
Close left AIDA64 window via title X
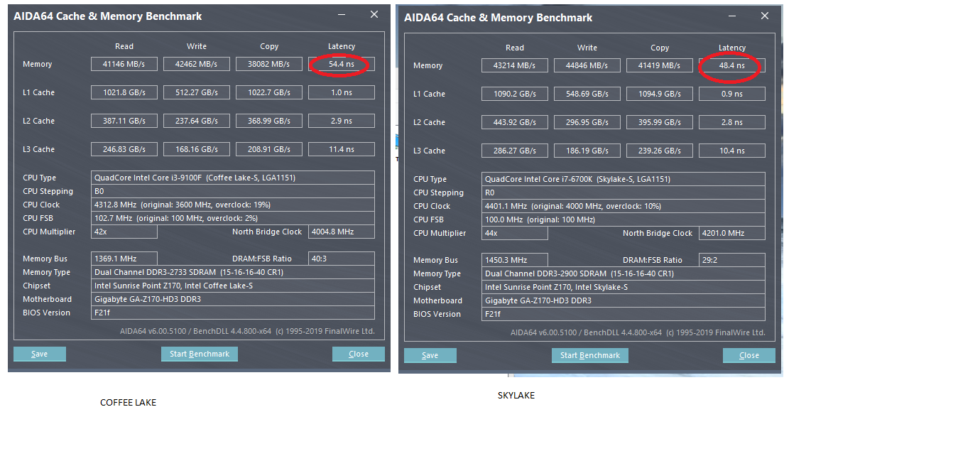tap(374, 14)
